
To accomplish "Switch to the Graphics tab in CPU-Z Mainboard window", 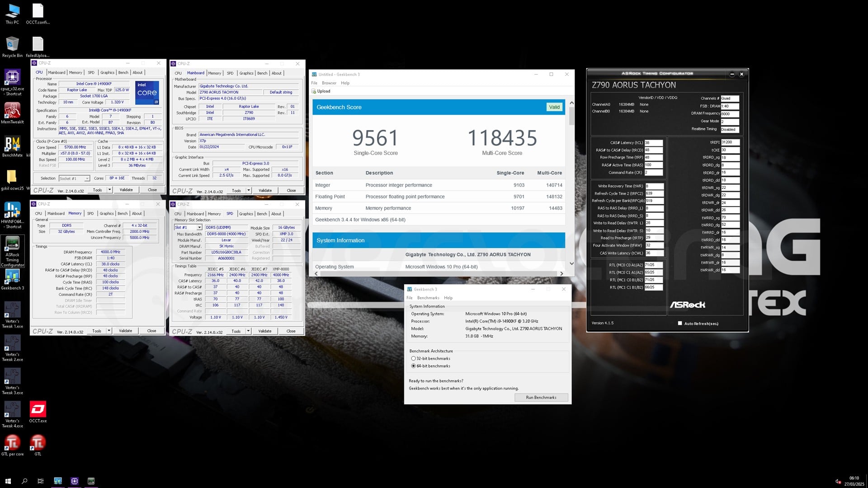I will (x=246, y=73).
